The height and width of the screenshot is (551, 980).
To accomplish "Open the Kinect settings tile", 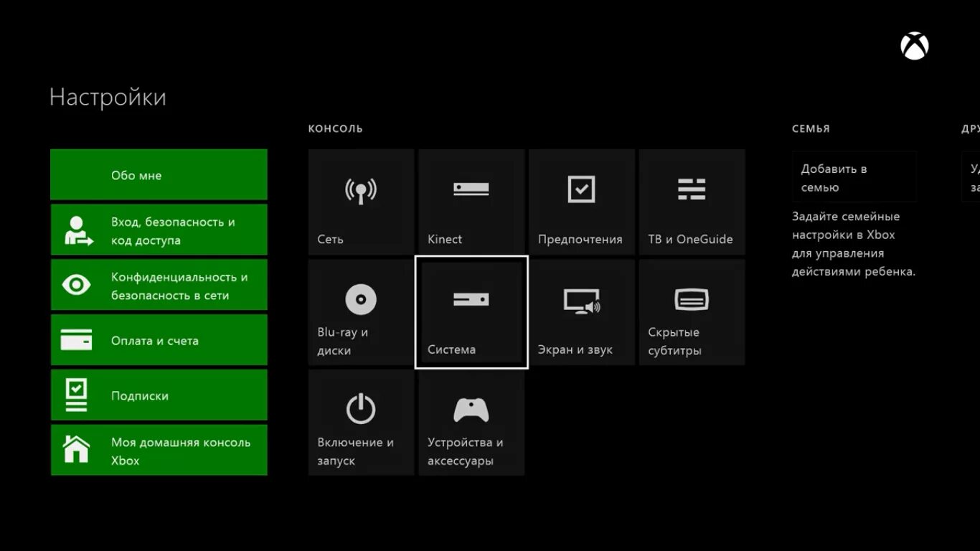I will pyautogui.click(x=471, y=202).
